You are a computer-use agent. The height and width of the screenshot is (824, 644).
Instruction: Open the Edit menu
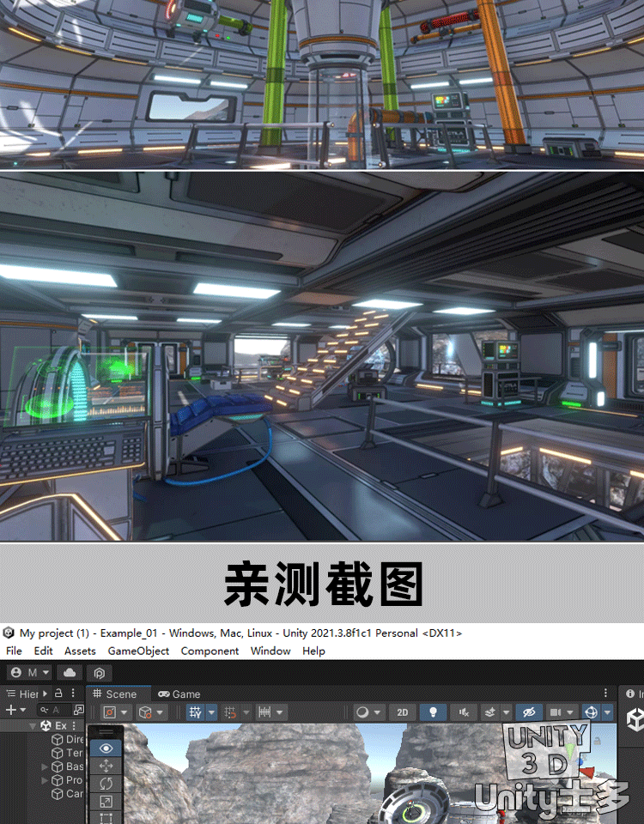point(43,651)
